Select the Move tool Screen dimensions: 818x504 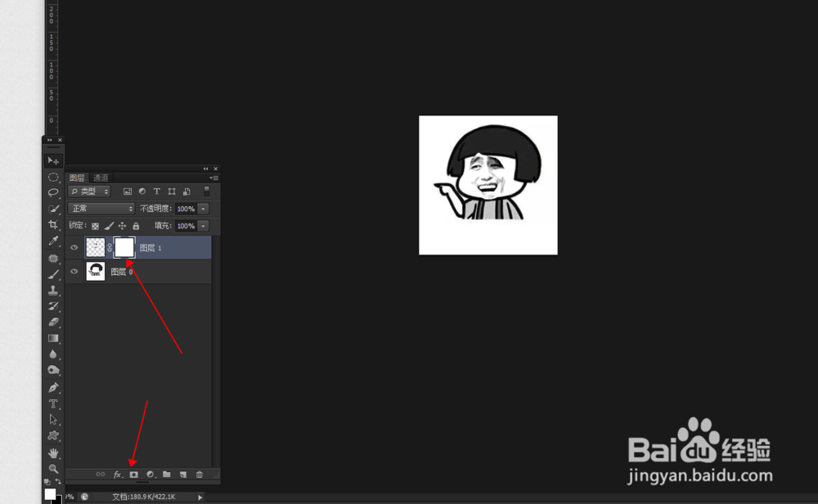click(53, 161)
